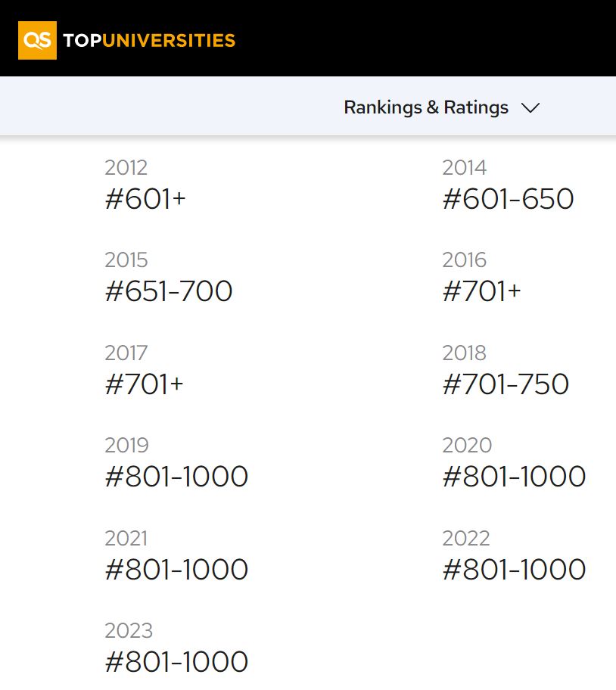Select the 2015 rank #651-700
This screenshot has width=616, height=690.
[169, 291]
